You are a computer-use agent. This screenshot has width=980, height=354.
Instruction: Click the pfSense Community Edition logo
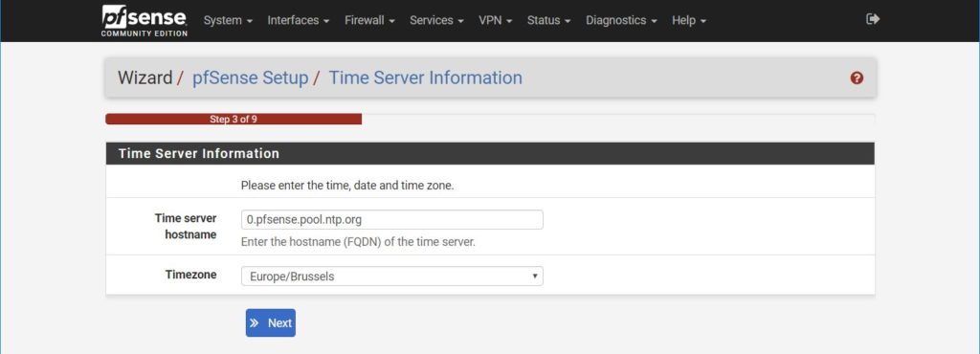pyautogui.click(x=145, y=21)
